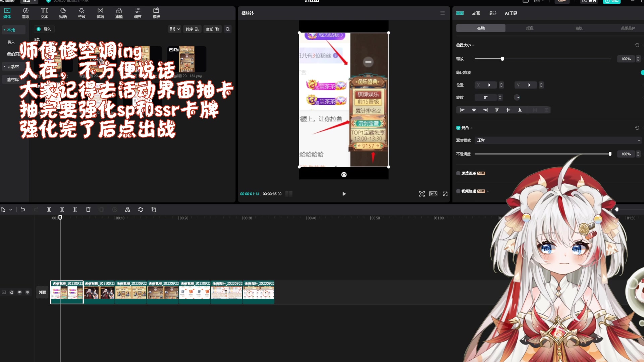
Task: Open the 特效 effects panel
Action: [x=82, y=13]
